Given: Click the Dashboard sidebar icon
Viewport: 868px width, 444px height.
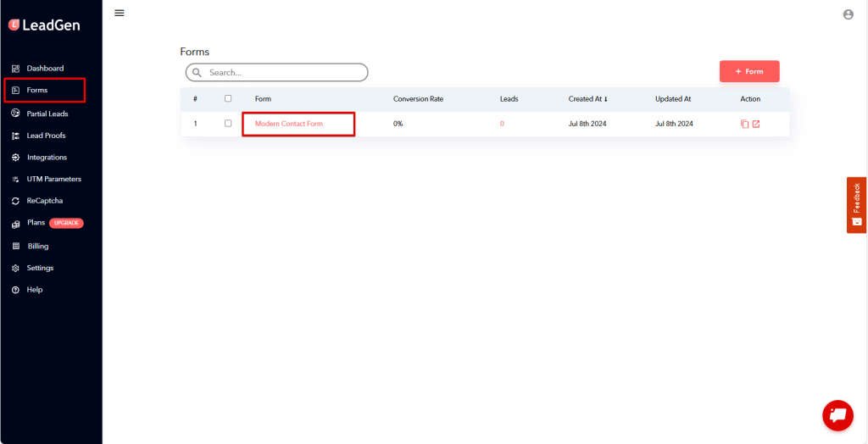Looking at the screenshot, I should point(15,69).
